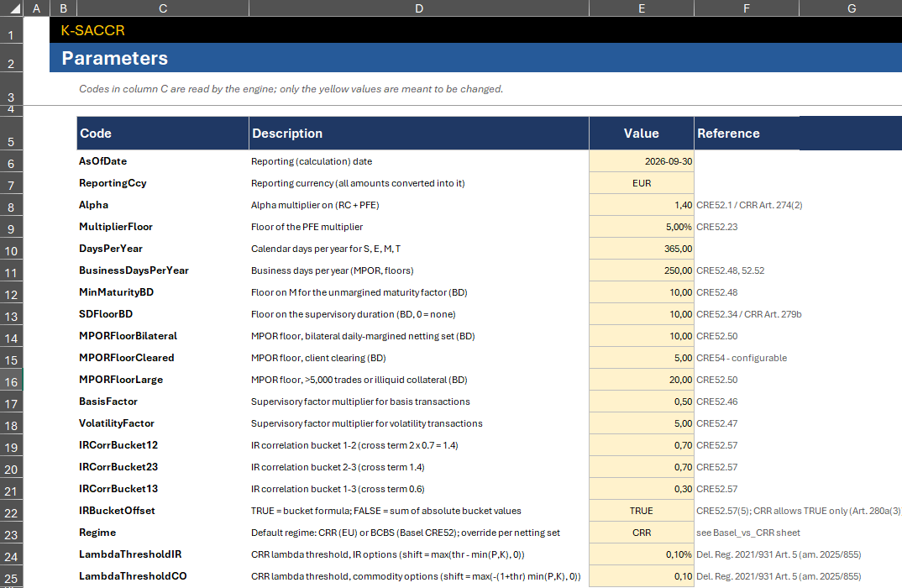Click the Parameters heading cell
This screenshot has width=902, height=588.
114,58
